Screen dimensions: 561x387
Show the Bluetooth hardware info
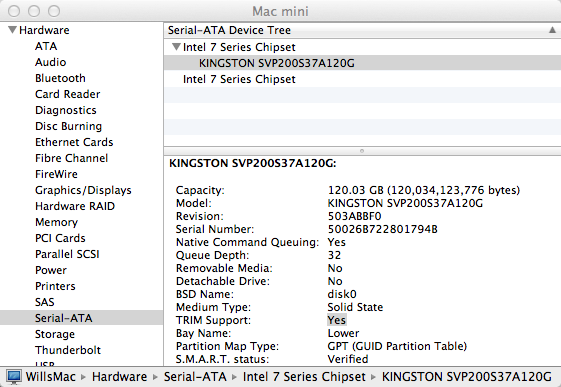(60, 78)
